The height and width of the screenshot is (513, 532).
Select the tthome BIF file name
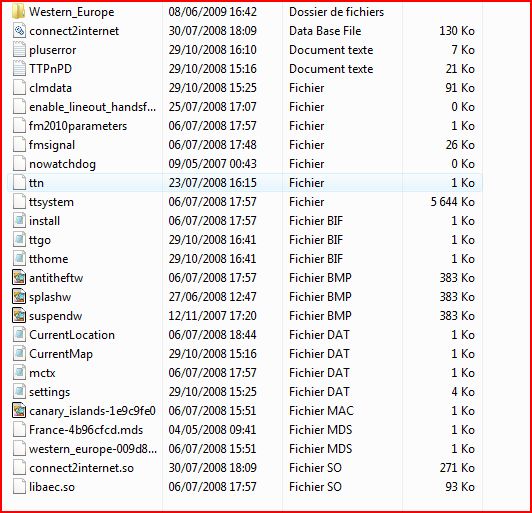(x=49, y=259)
